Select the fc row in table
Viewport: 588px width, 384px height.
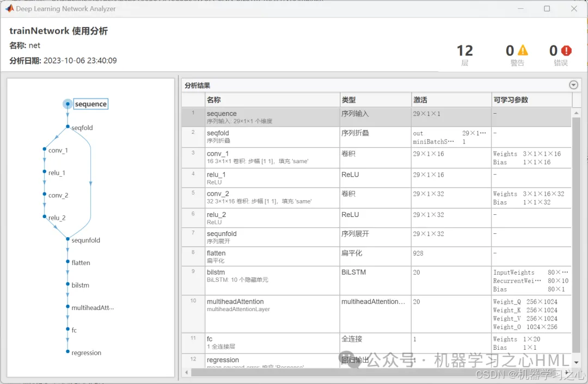(x=376, y=343)
